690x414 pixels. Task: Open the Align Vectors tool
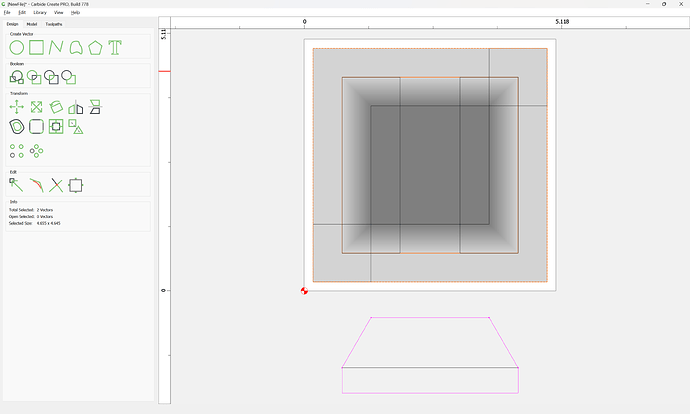click(x=56, y=127)
